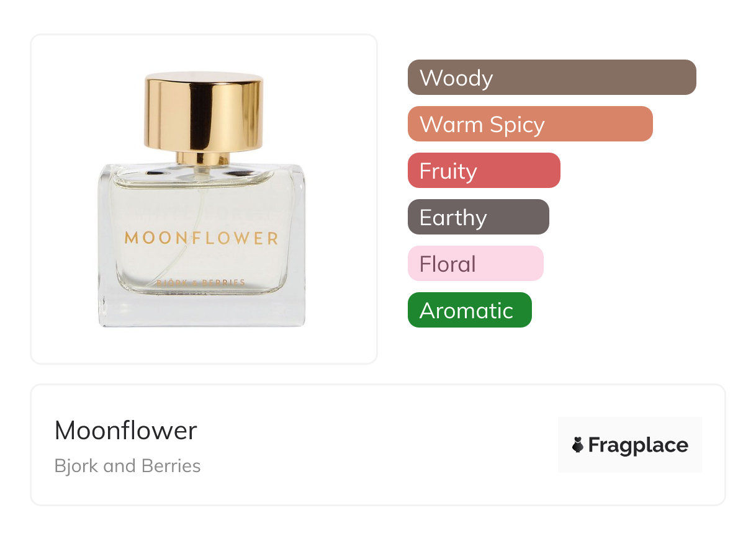The height and width of the screenshot is (536, 756).
Task: Click the gold spray collar under the cap
Action: click(x=202, y=158)
